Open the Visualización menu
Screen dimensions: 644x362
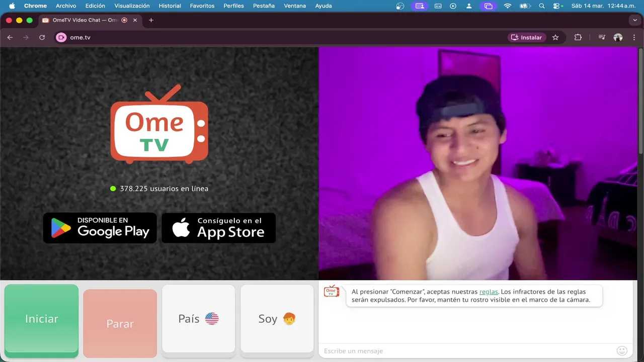132,6
